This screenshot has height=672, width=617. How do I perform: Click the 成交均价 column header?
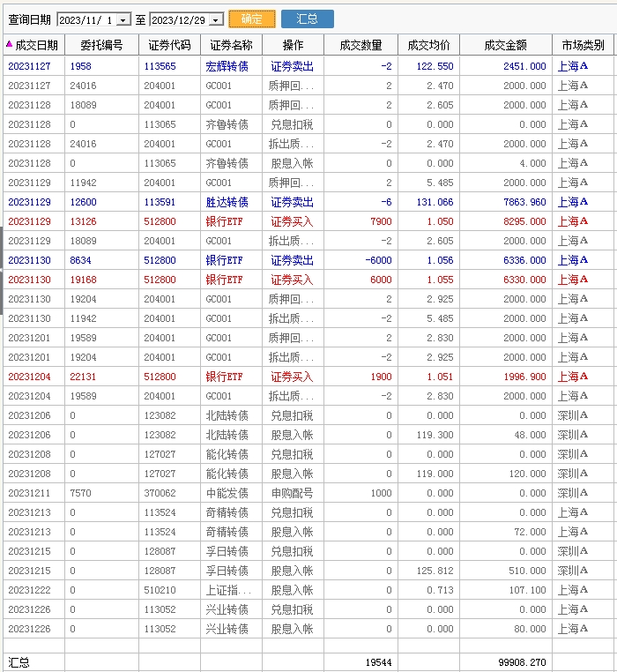pyautogui.click(x=429, y=45)
